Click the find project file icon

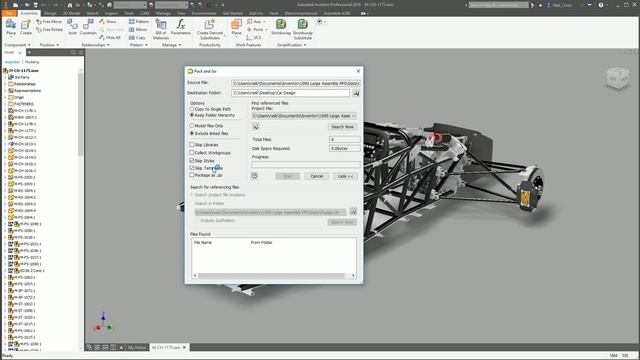[x=256, y=127]
